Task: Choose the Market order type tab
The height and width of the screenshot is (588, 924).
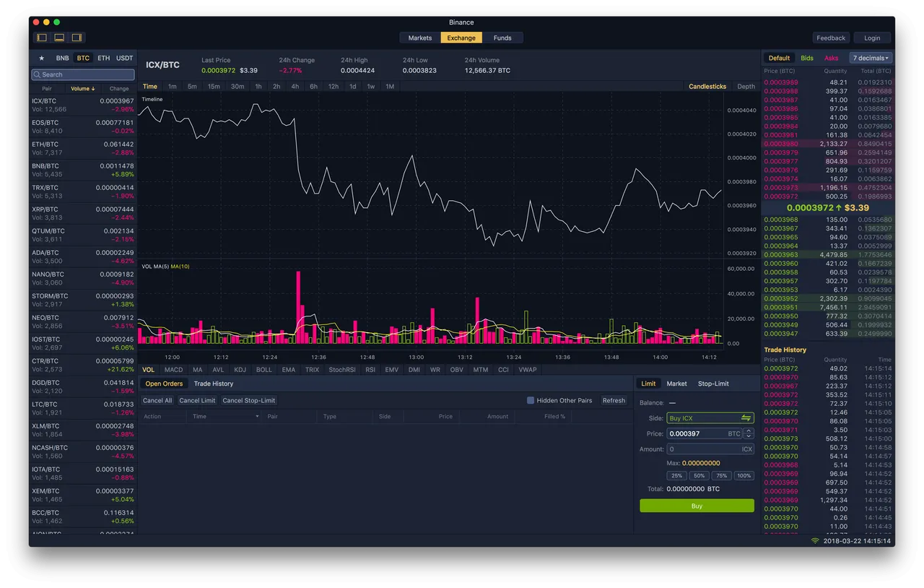Action: click(x=676, y=384)
